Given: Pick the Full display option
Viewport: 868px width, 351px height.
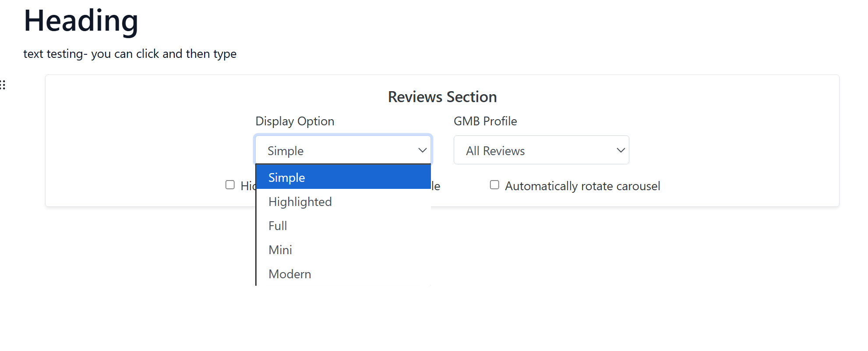Looking at the screenshot, I should pyautogui.click(x=278, y=226).
